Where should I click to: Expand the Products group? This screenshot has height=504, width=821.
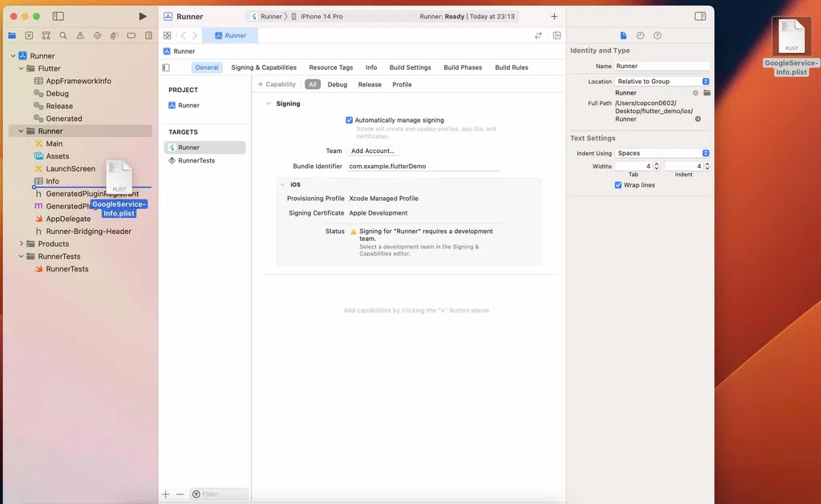pyautogui.click(x=22, y=244)
